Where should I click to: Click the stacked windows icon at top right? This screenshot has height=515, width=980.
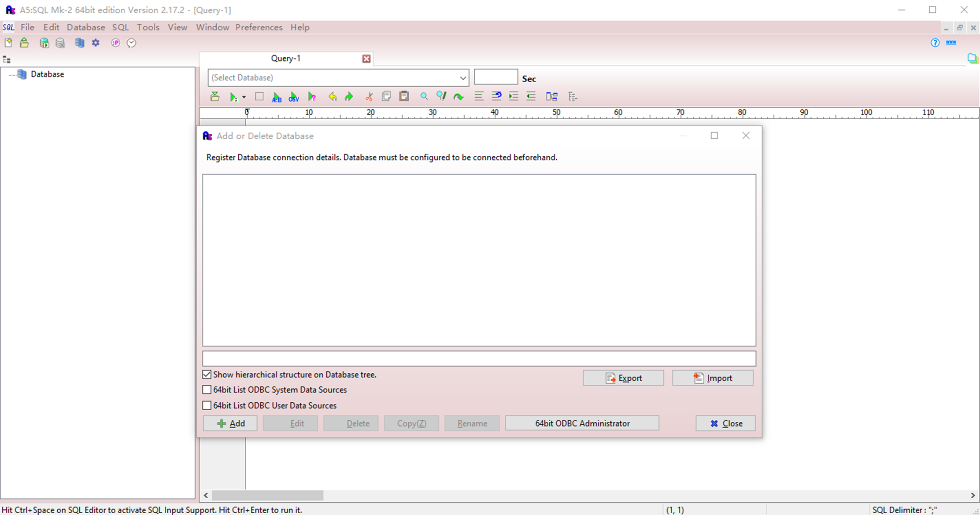(x=973, y=58)
